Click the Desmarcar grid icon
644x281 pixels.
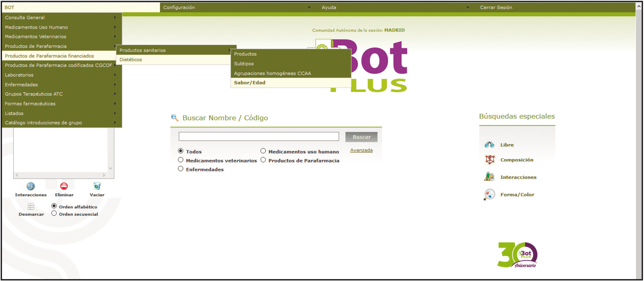pos(31,207)
